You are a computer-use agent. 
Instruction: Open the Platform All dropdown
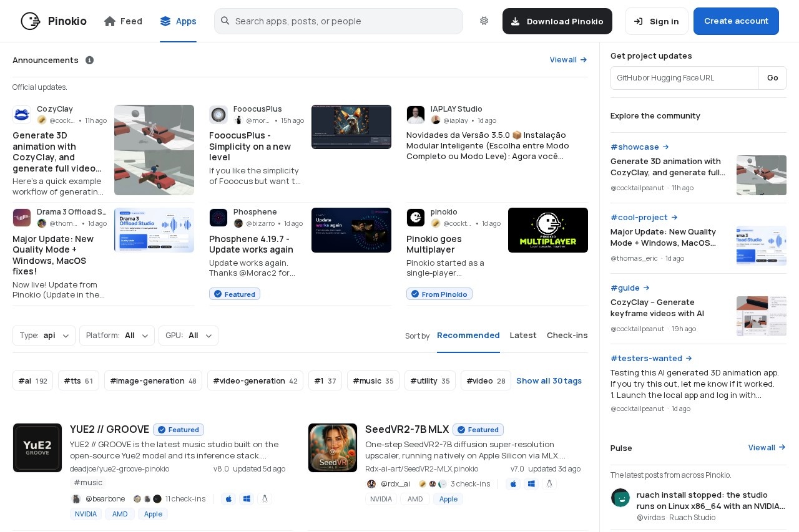117,336
